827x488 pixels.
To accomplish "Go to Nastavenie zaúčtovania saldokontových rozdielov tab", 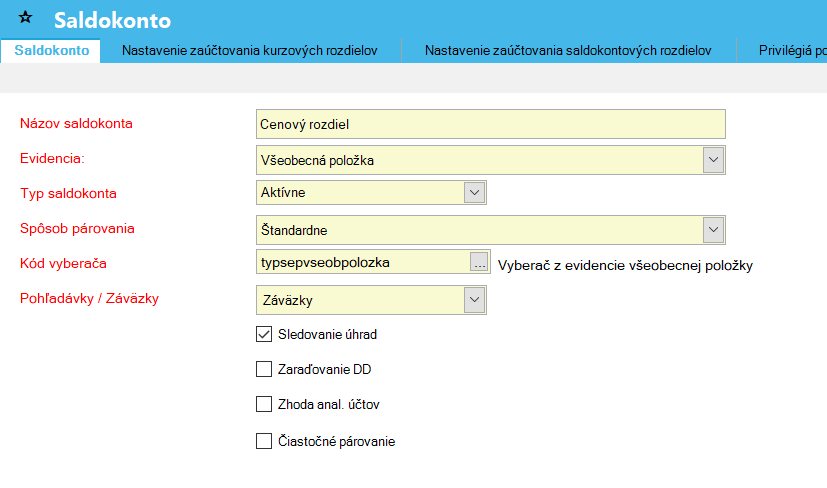I will tap(567, 51).
